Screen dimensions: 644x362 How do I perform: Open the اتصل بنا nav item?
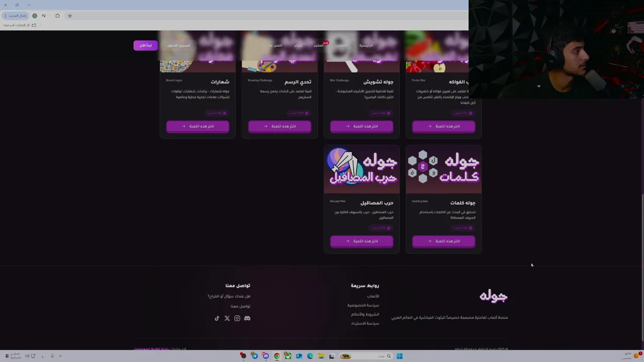tap(275, 45)
